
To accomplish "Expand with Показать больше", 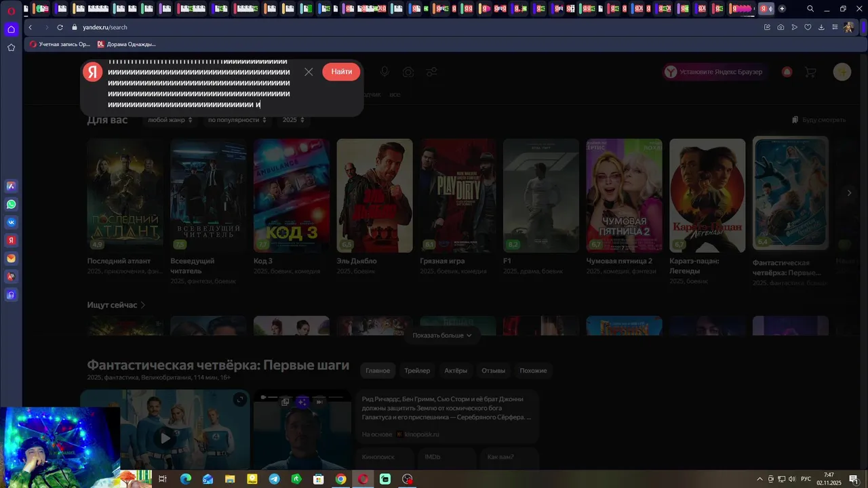I will coord(441,335).
